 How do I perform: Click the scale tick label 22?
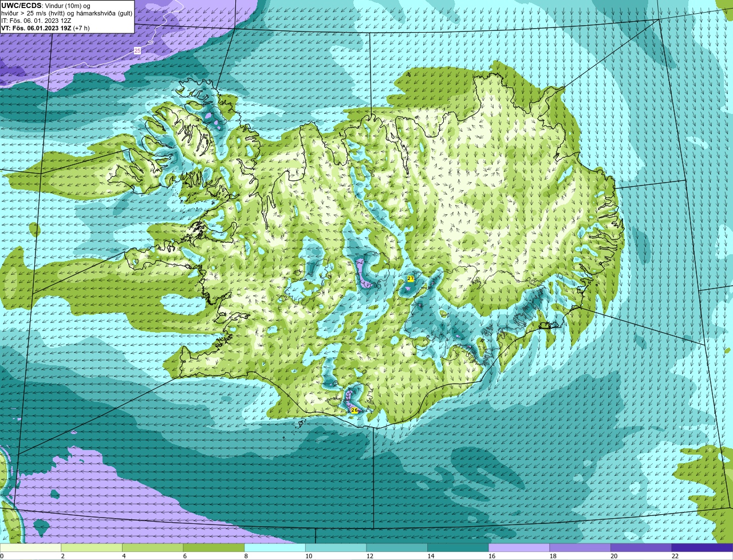click(x=675, y=556)
